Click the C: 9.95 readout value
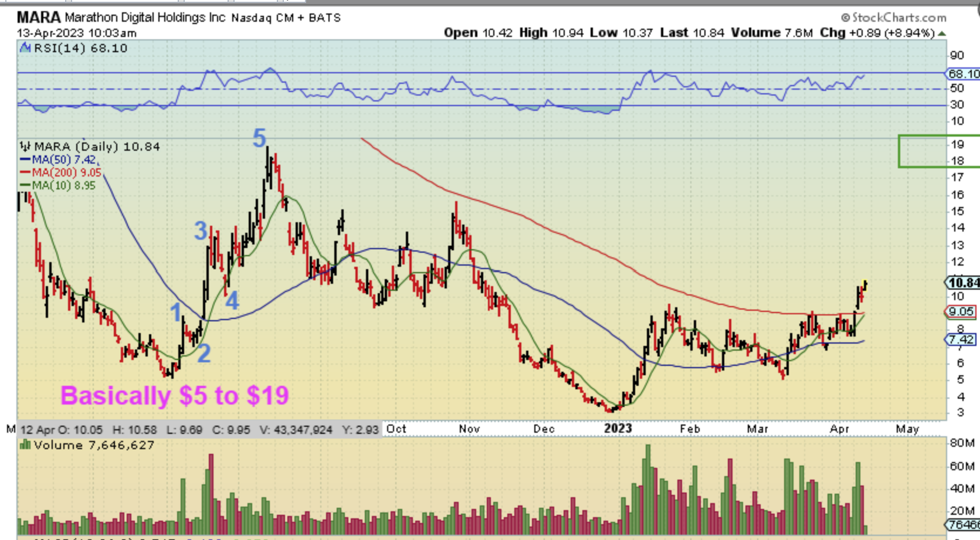 click(x=231, y=430)
